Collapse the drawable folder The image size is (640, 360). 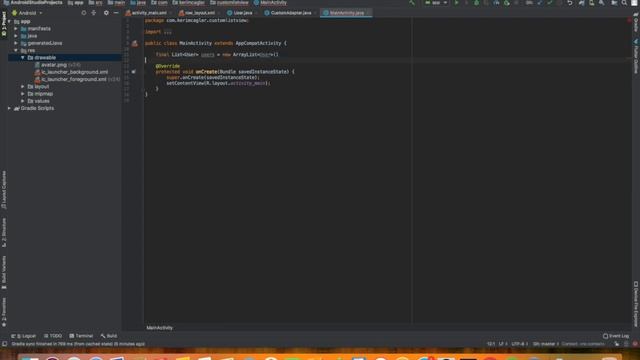click(23, 58)
